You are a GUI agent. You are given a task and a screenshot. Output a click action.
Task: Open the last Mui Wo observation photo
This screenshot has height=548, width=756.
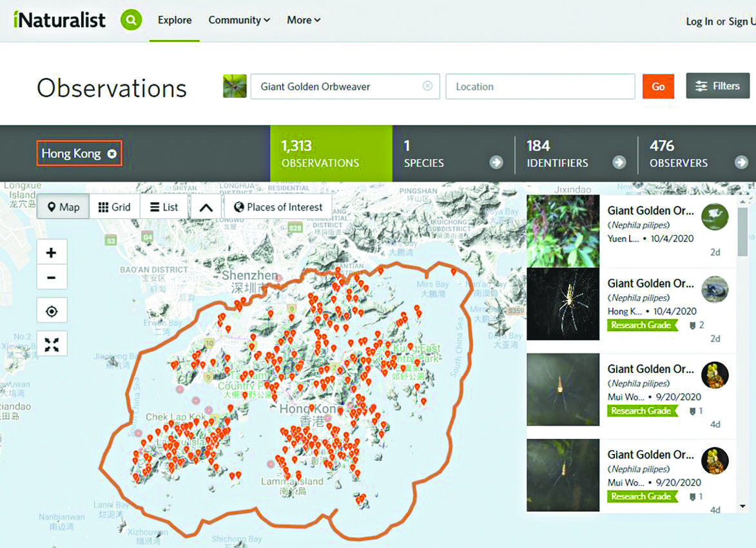(x=563, y=475)
